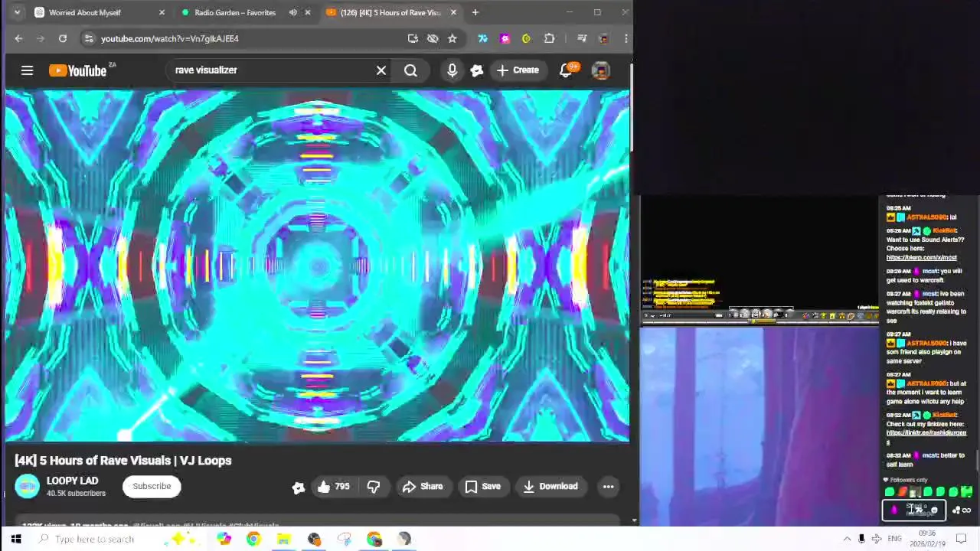
Task: Click the orange emote in chat row
Action: [903, 493]
